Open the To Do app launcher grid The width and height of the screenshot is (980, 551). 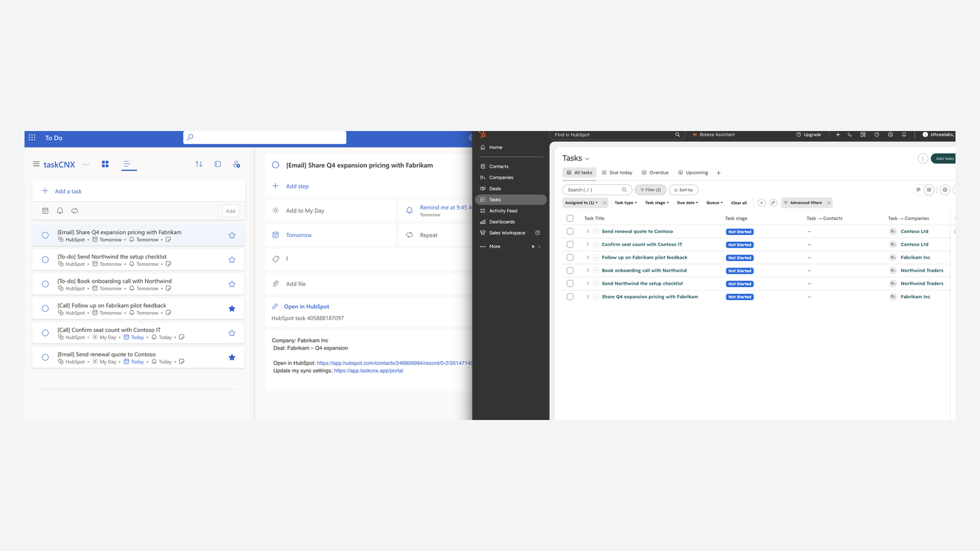point(32,138)
